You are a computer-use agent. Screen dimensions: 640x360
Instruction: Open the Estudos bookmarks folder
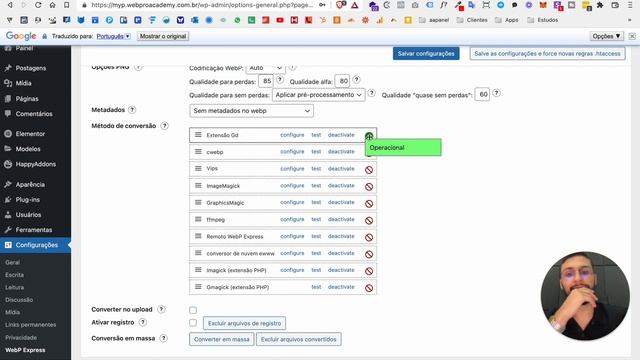[543, 20]
